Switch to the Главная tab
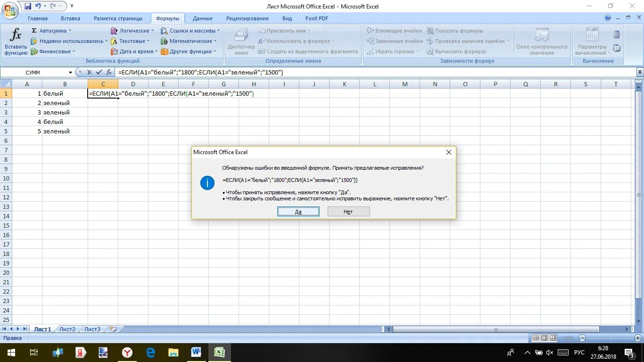Image resolution: width=644 pixels, height=362 pixels. [x=38, y=18]
